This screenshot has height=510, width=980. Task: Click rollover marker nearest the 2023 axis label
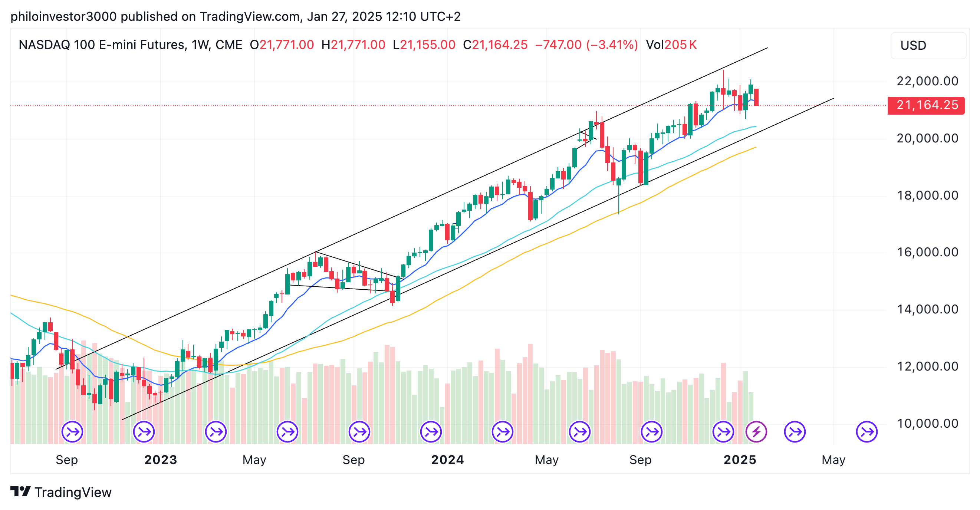tap(144, 432)
